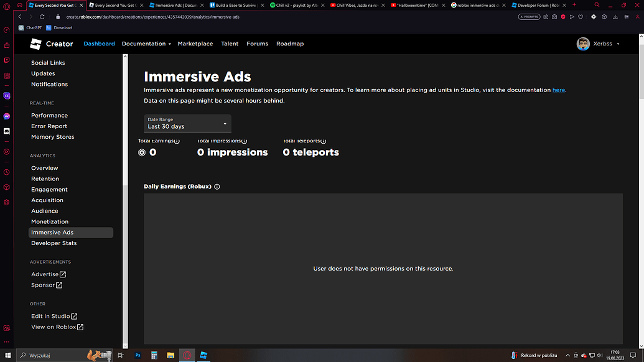Image resolution: width=644 pixels, height=362 pixels.
Task: Show hidden system tray icons
Action: (x=567, y=355)
